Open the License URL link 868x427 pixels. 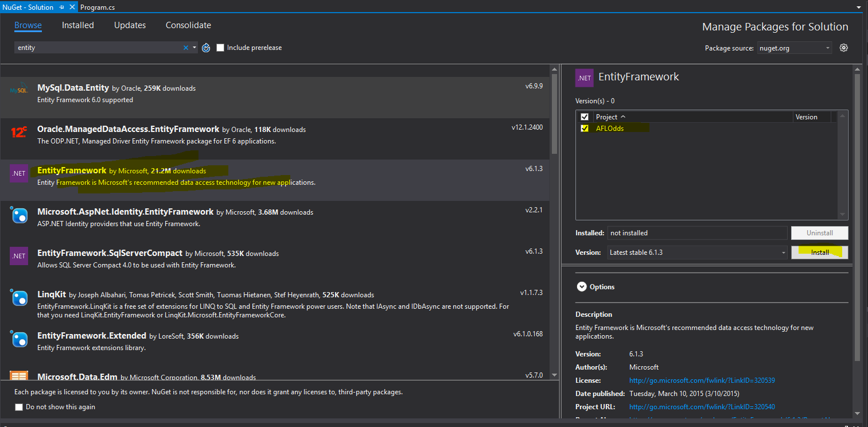pyautogui.click(x=702, y=381)
